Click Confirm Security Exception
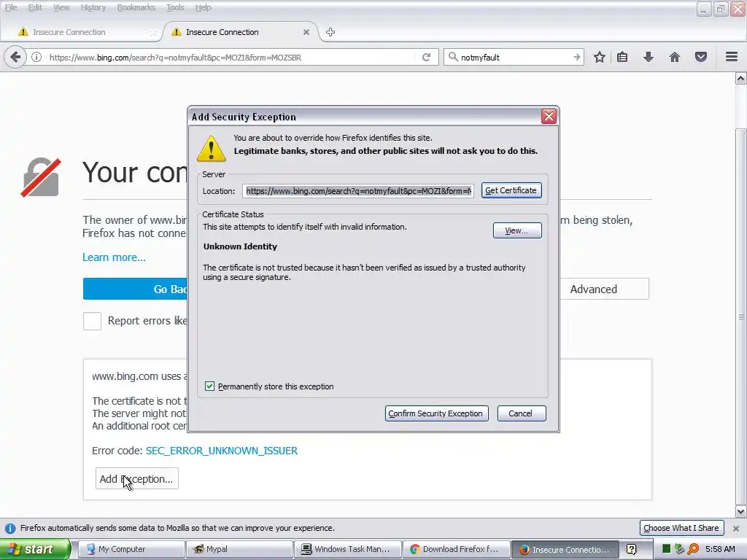Screen dimensions: 747x560 [436, 413]
